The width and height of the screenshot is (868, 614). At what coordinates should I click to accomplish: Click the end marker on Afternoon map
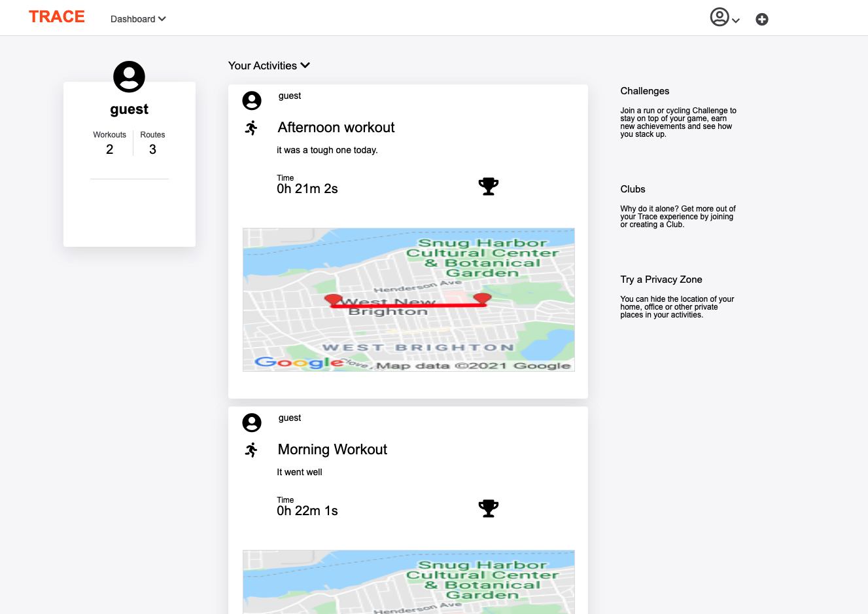[483, 299]
